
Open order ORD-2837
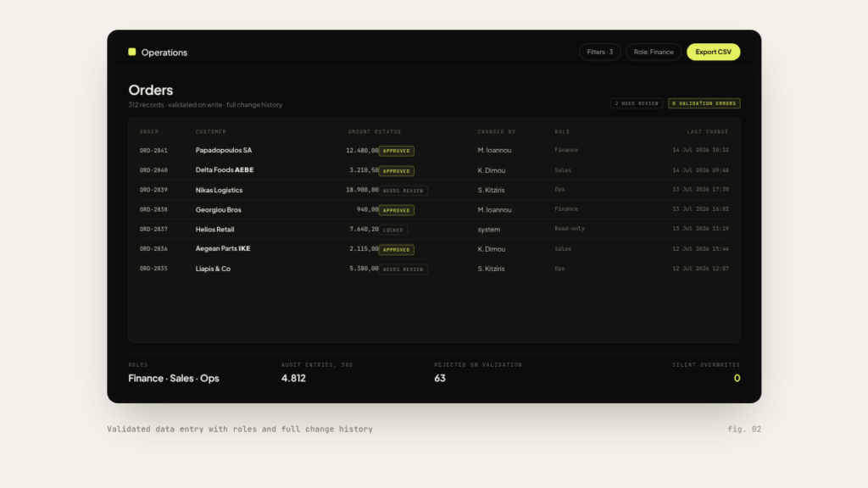coord(154,229)
